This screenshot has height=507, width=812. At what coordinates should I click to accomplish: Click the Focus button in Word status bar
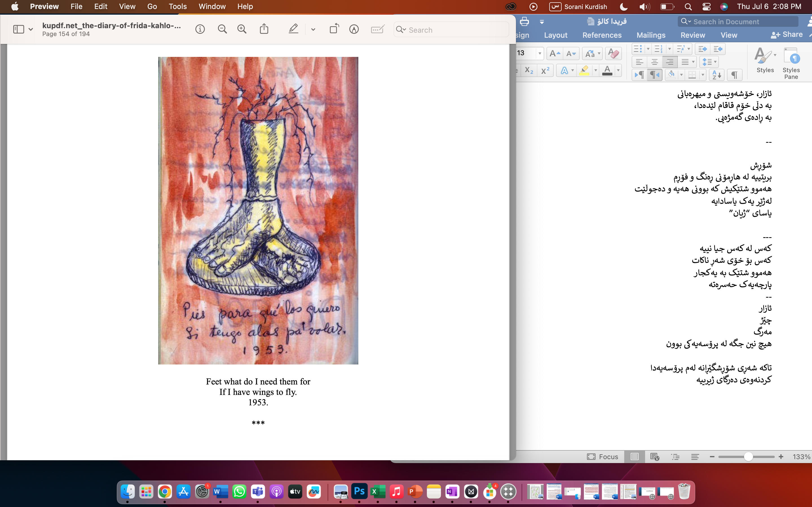pyautogui.click(x=602, y=457)
